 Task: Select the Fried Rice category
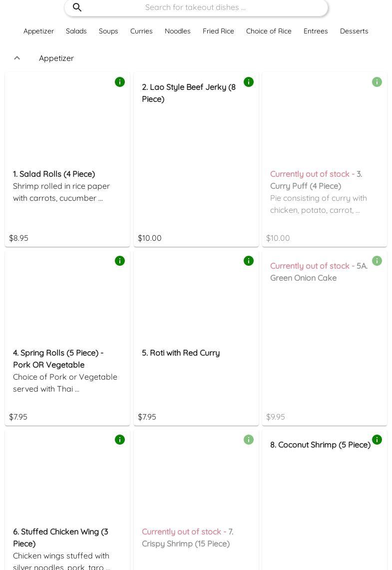pyautogui.click(x=218, y=31)
